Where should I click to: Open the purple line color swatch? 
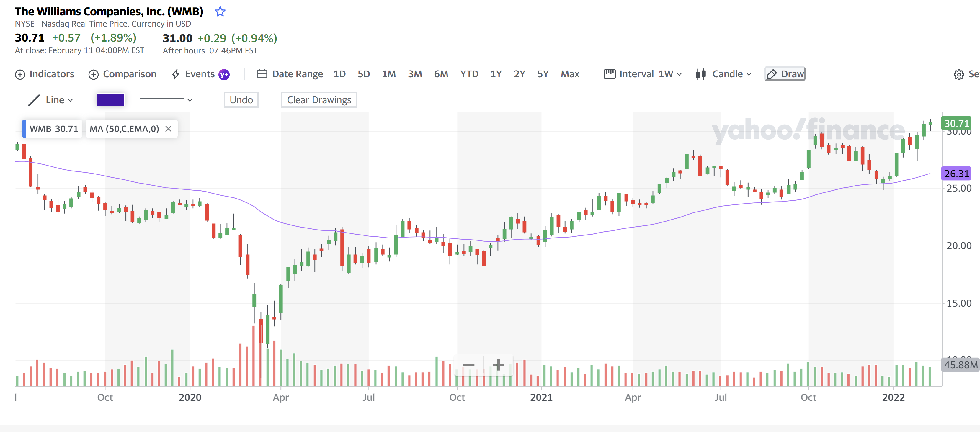[111, 100]
